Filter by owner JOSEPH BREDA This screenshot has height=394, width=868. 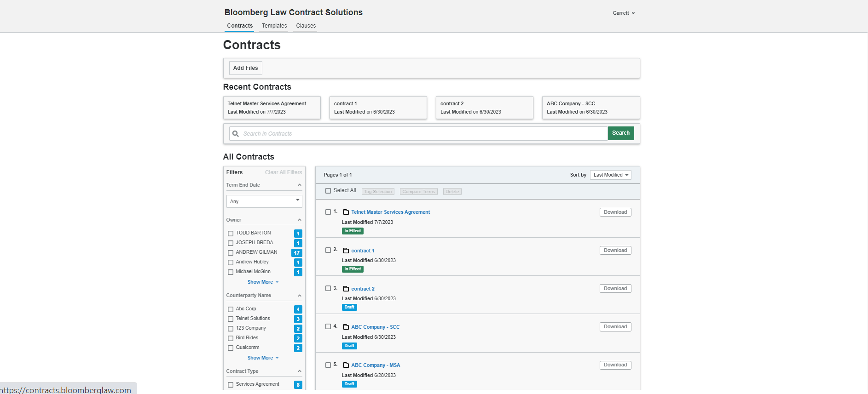[x=231, y=243]
